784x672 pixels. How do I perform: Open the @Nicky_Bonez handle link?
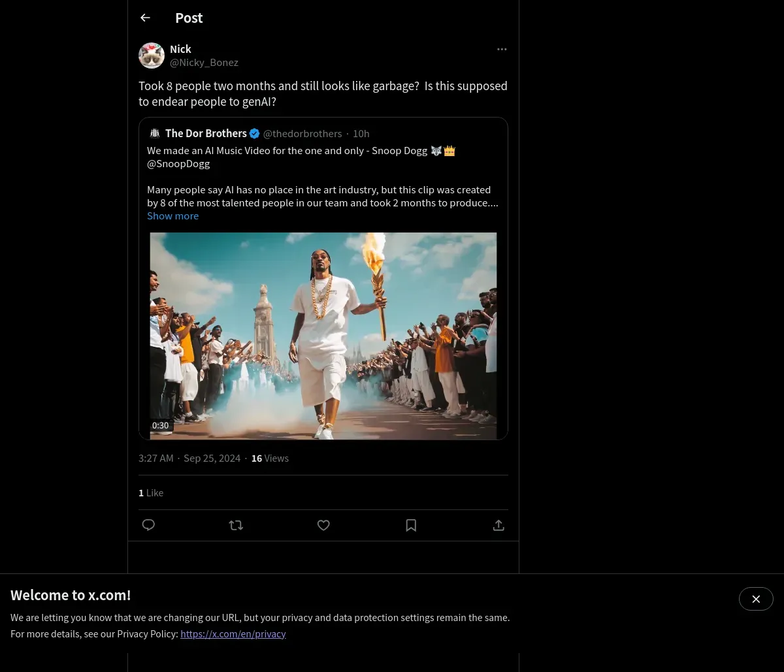[204, 63]
